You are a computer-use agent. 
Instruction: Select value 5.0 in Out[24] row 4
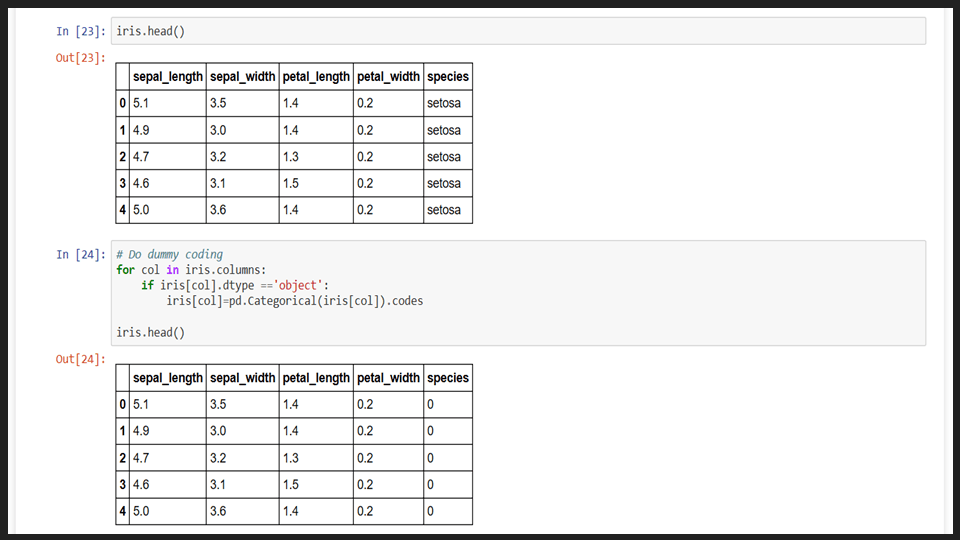pos(141,511)
